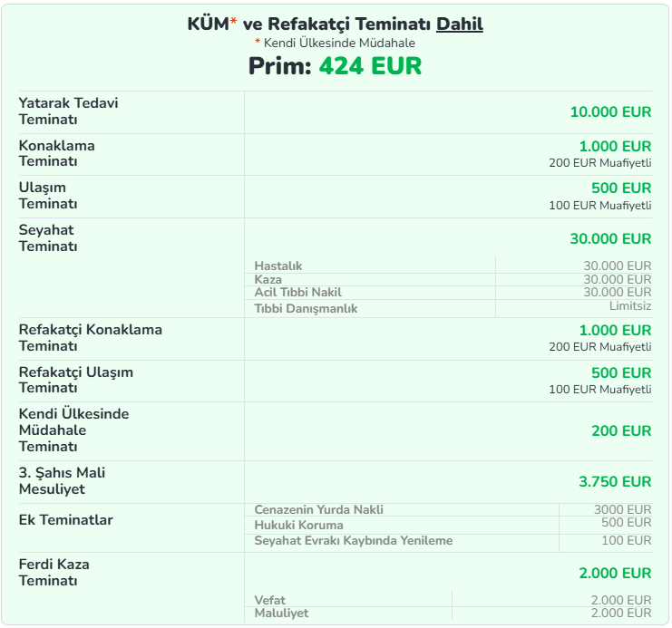The width and height of the screenshot is (672, 628).
Task: Select the Cenazenin Yurda Nakli sub-item
Action: tap(318, 510)
